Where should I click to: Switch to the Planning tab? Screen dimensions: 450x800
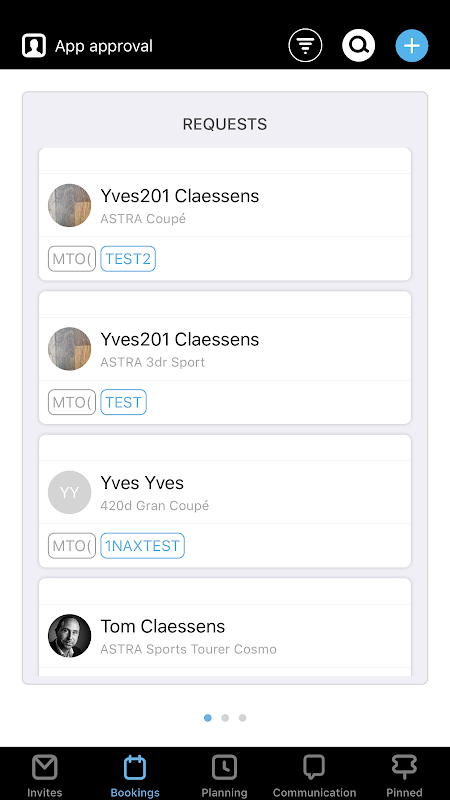click(224, 776)
